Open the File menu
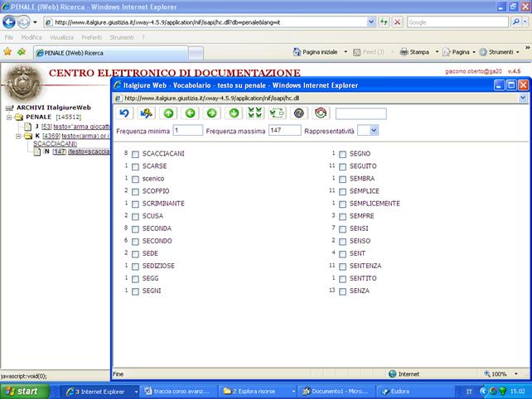Viewport: 532px width, 399px height. (9, 37)
